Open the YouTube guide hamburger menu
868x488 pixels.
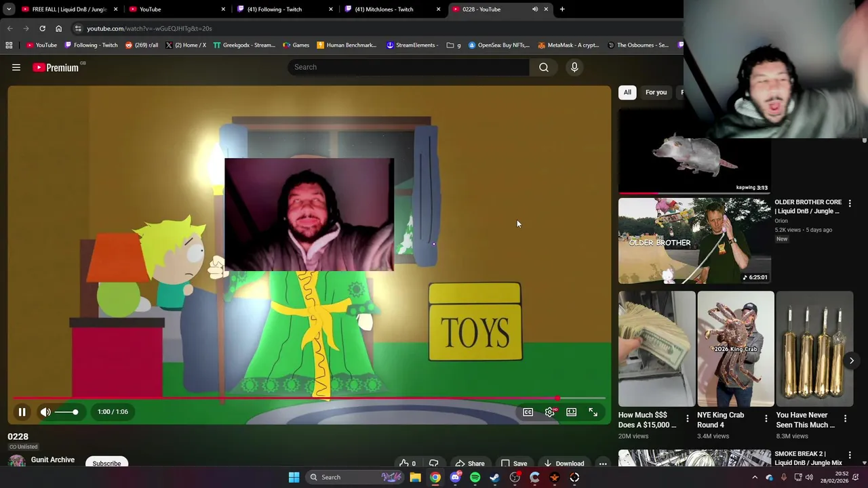(x=16, y=67)
